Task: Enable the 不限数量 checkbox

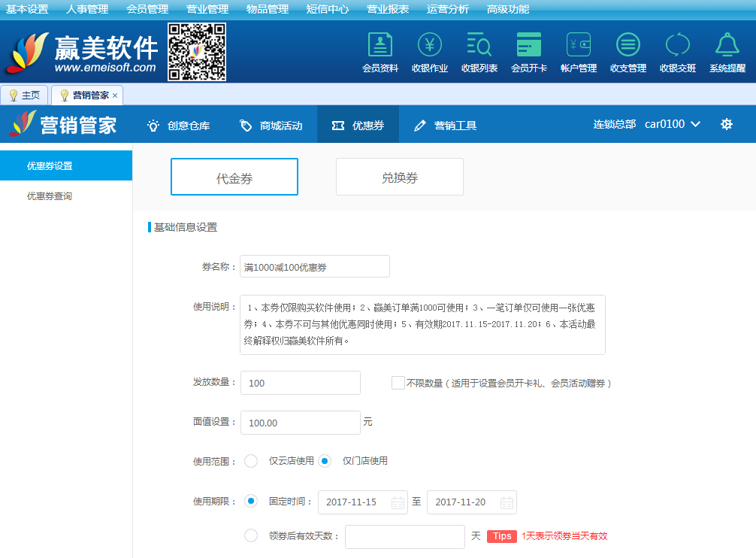Action: (x=398, y=383)
